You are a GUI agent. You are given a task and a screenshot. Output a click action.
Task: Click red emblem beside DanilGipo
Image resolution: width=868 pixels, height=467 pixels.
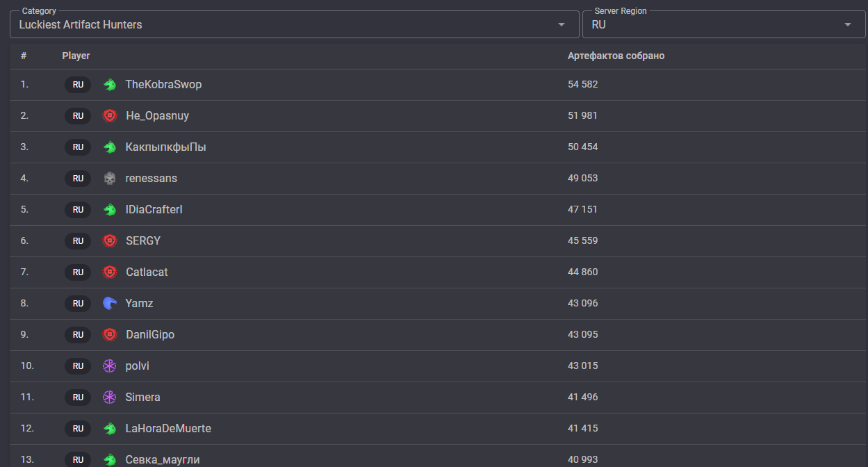110,335
